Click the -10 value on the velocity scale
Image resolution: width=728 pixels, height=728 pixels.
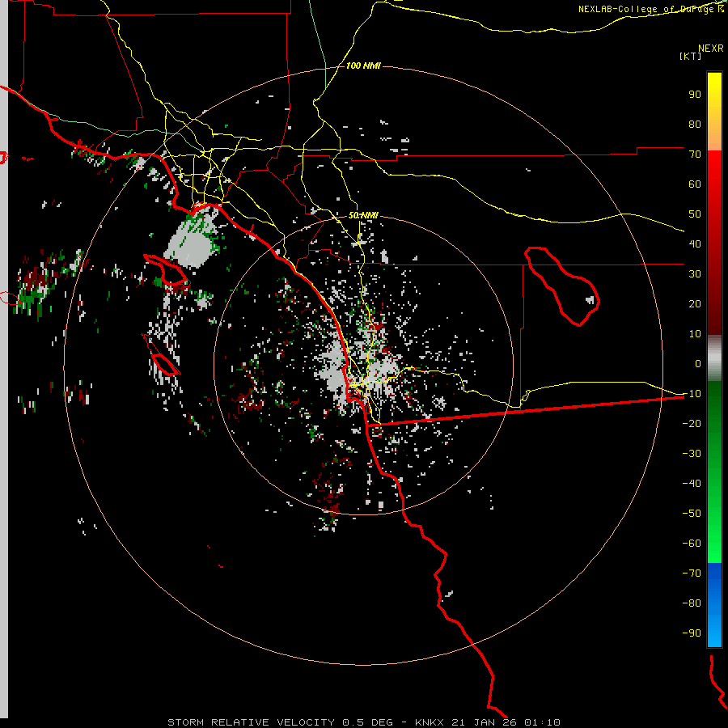(x=692, y=394)
